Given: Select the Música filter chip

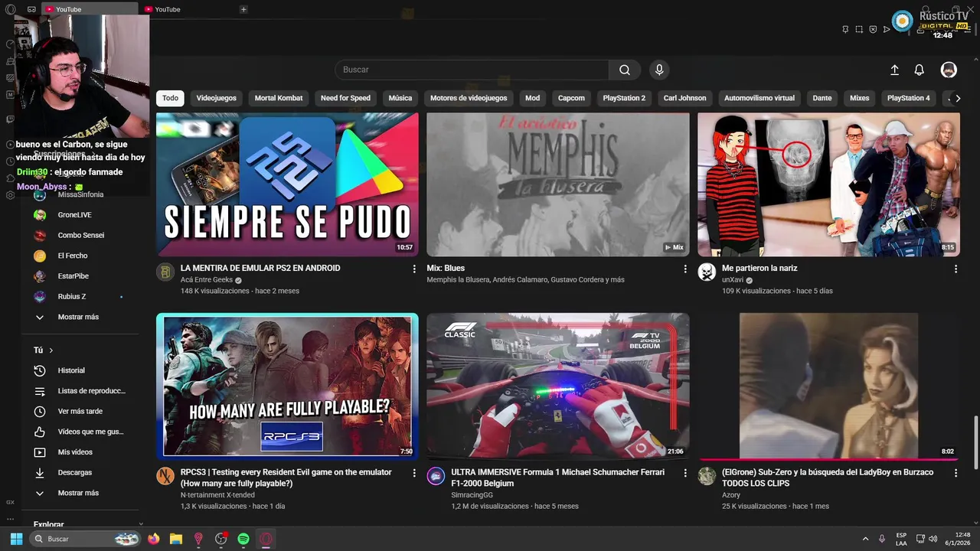Looking at the screenshot, I should (x=400, y=98).
